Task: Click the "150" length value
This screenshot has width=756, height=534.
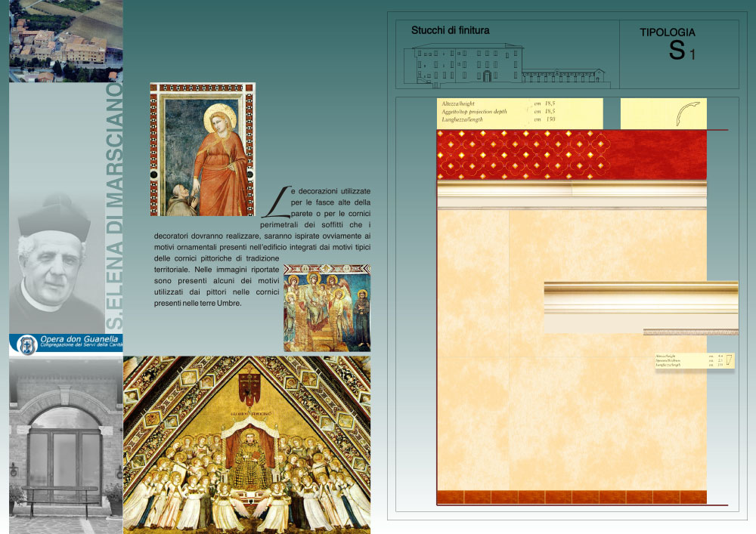Action: pos(550,119)
